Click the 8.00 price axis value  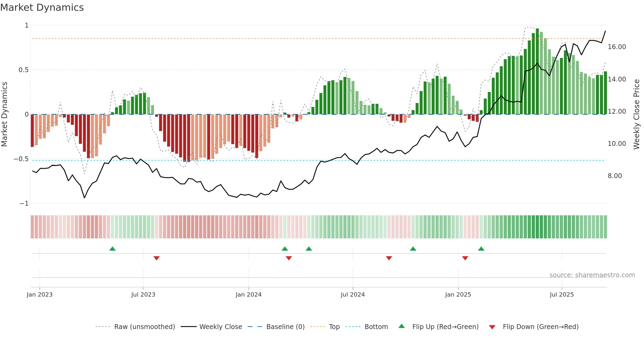coord(615,176)
